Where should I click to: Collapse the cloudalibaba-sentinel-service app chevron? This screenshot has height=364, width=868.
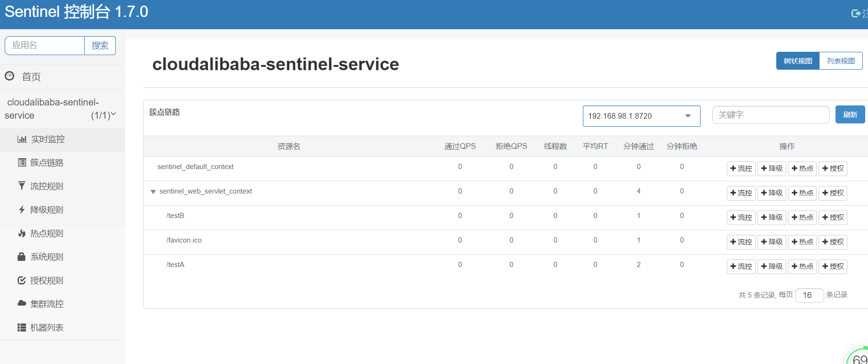pyautogui.click(x=113, y=114)
